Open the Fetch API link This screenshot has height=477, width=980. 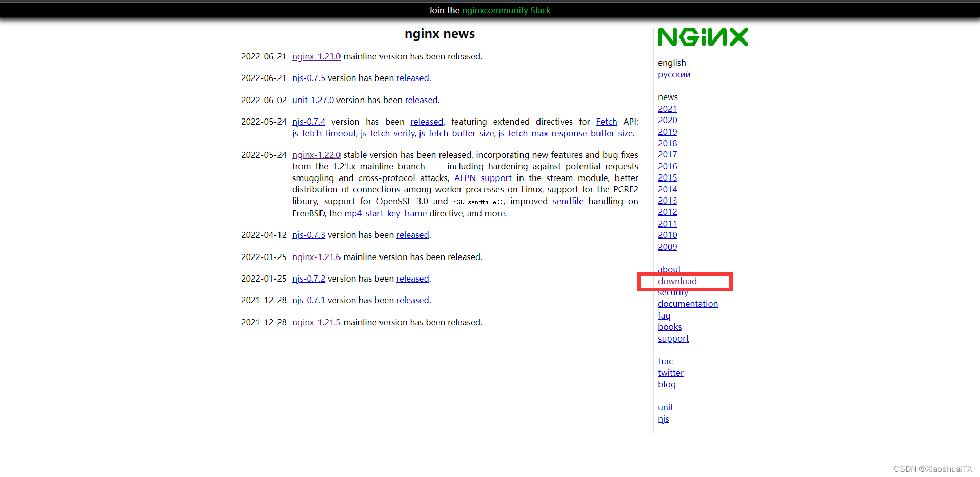pos(607,122)
